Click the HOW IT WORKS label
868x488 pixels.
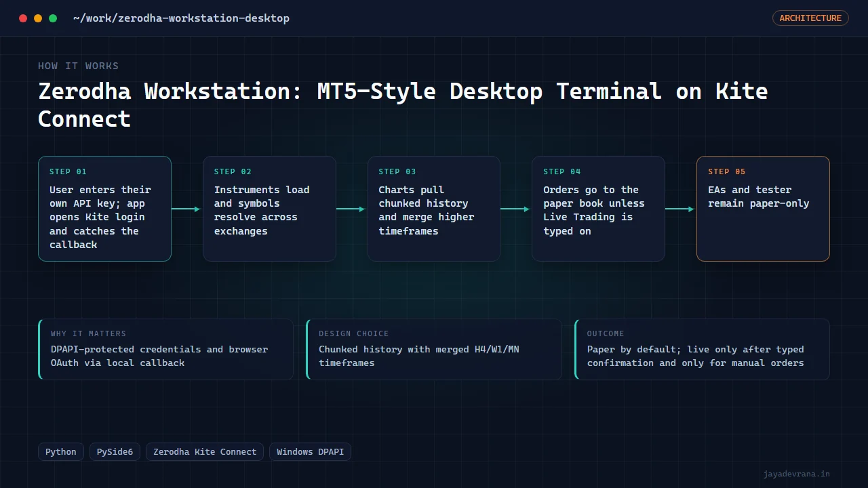[78, 66]
